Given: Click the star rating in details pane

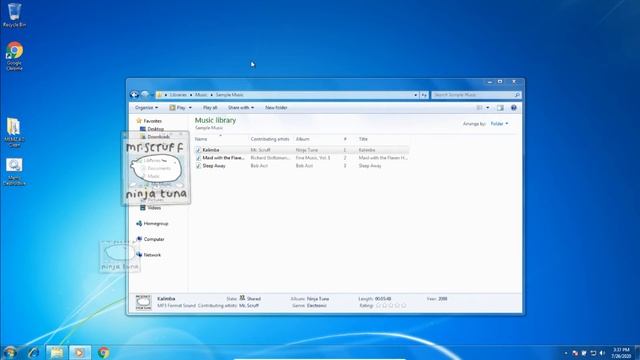Looking at the screenshot, I should (391, 305).
